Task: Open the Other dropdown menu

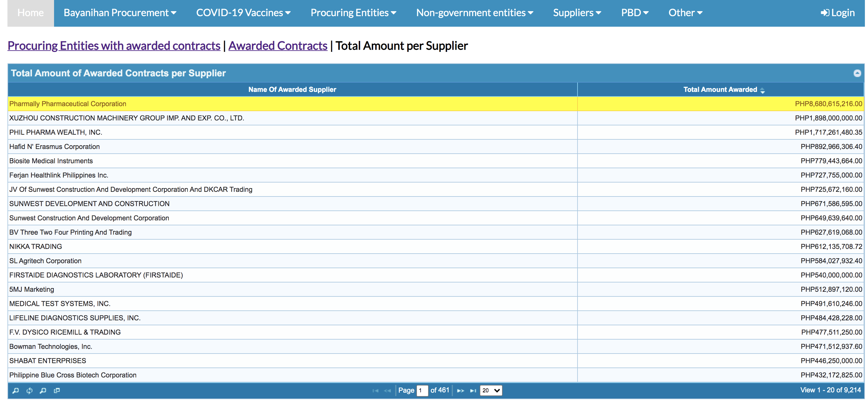Action: point(686,13)
